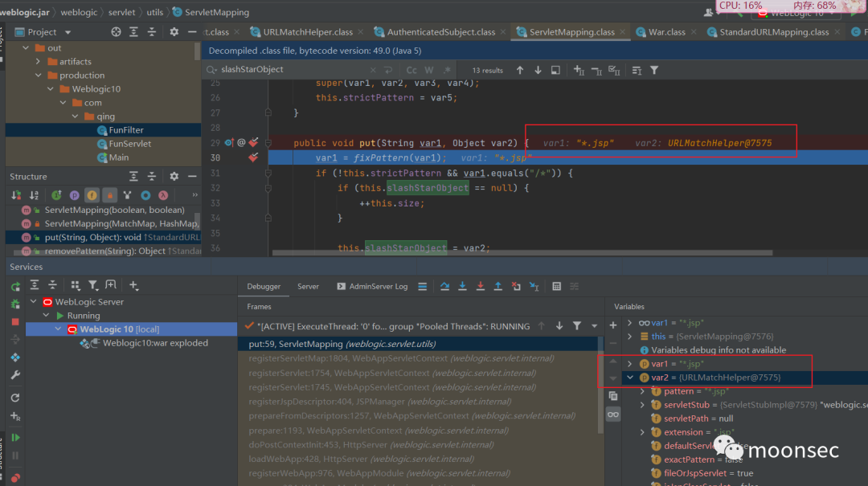
Task: Click locate file crosshair in Project panel
Action: (116, 32)
